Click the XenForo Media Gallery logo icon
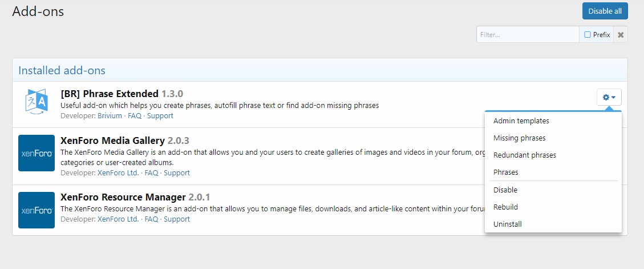Image resolution: width=644 pixels, height=269 pixels. [37, 153]
